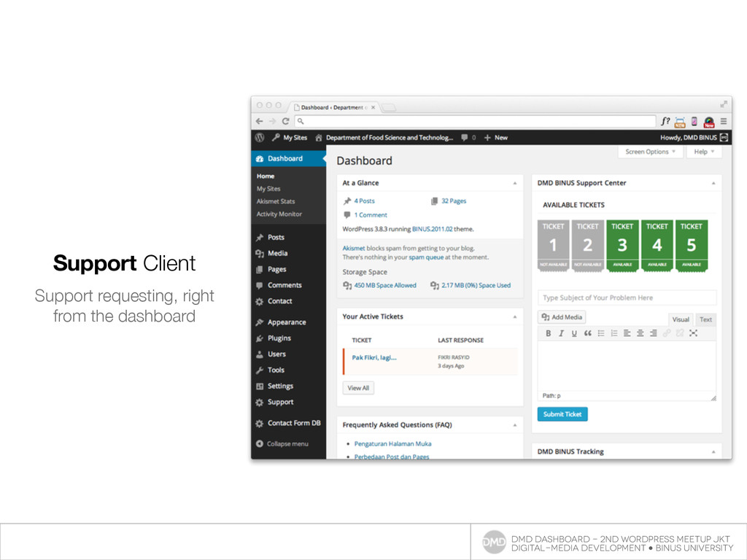Insert bulleted list in ticket editor
Image resolution: width=747 pixels, height=560 pixels.
601,333
